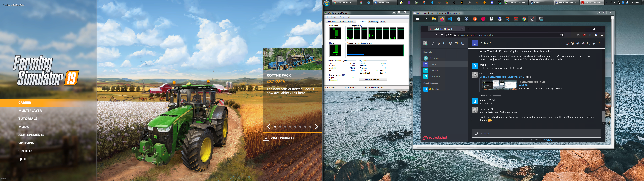Image resolution: width=644 pixels, height=181 pixels.
Task: Open View menu in Task Manager
Action: click(342, 17)
